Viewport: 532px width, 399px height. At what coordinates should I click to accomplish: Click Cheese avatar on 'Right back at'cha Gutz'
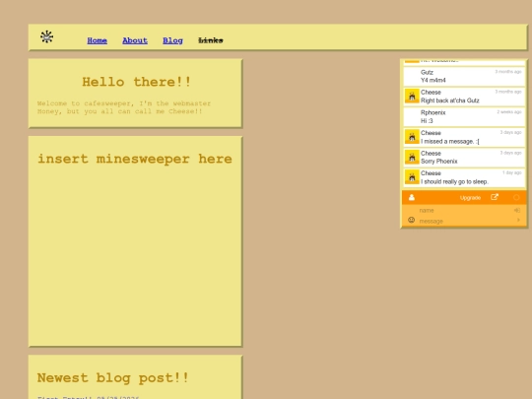point(412,96)
